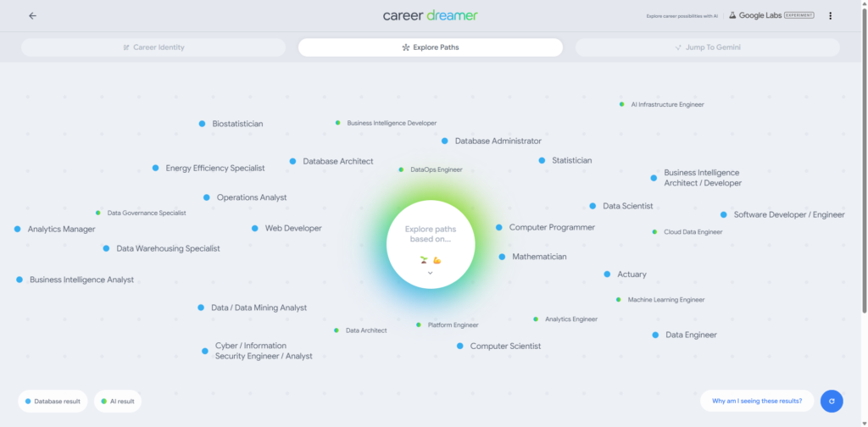Screen dimensions: 868x427
Task: Select the Explore Paths tab
Action: [x=430, y=47]
